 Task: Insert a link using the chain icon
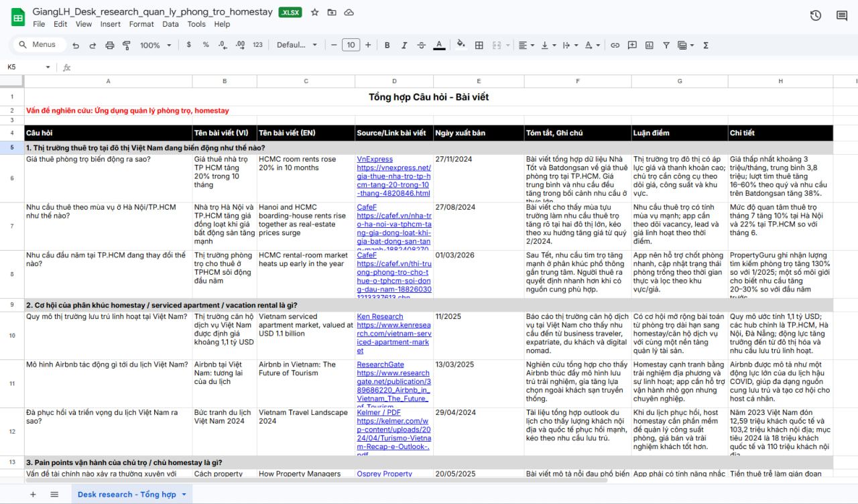615,45
